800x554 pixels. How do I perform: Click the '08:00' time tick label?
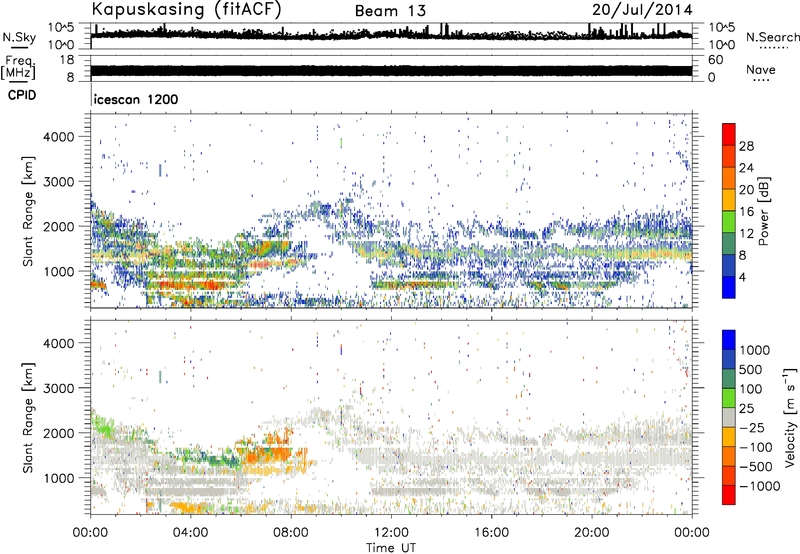(x=290, y=533)
